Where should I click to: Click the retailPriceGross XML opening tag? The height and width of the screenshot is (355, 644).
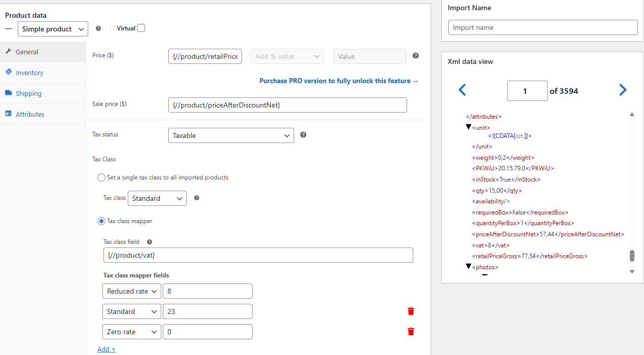[x=496, y=256]
